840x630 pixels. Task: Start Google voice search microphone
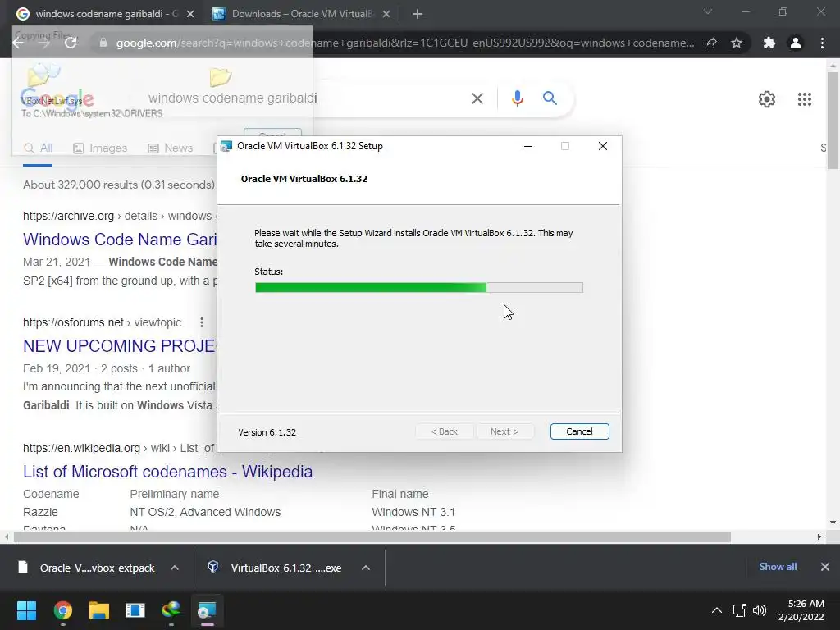[517, 98]
